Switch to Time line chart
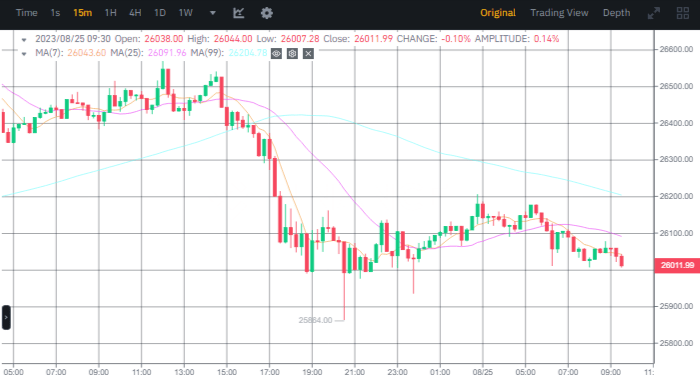 click(x=26, y=13)
